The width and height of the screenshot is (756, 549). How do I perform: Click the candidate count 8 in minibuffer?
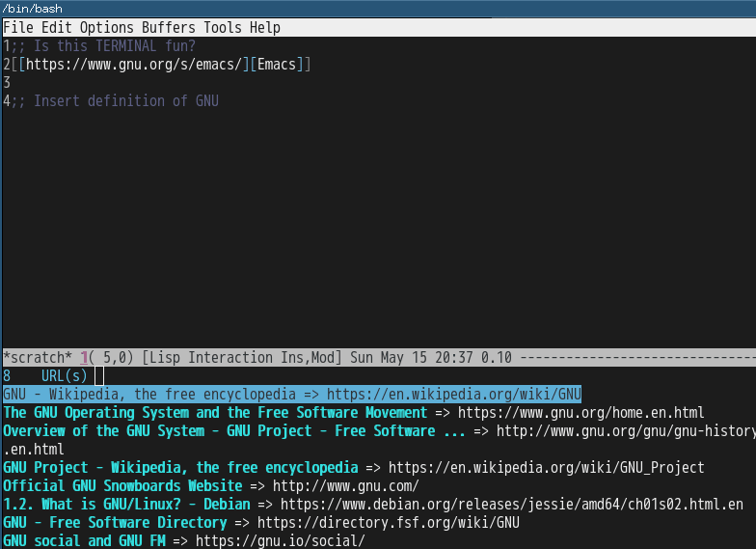(7, 376)
